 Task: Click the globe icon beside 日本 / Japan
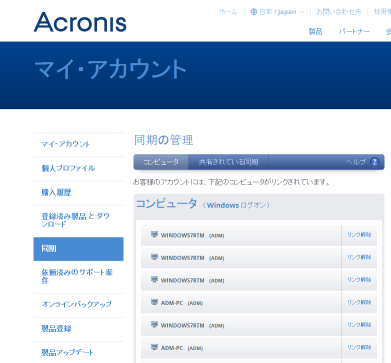coord(254,12)
